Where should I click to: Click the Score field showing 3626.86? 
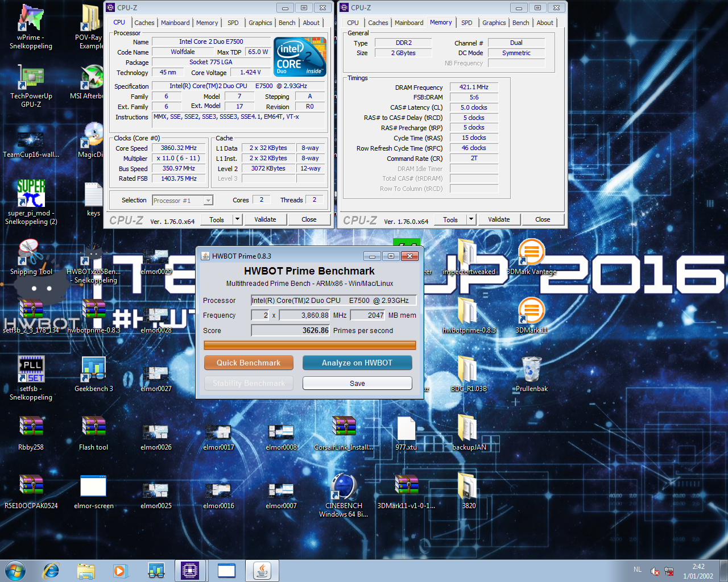(291, 330)
